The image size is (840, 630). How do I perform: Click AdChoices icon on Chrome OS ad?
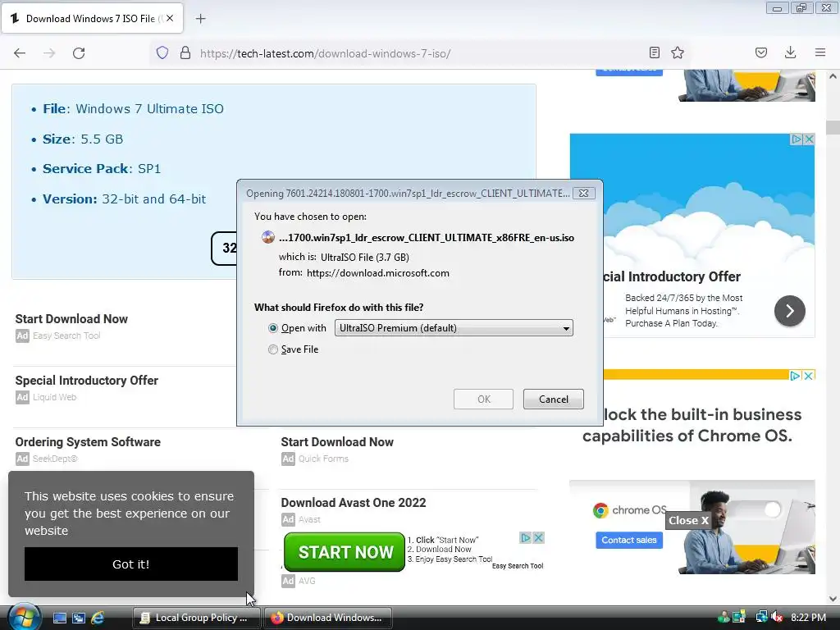[797, 376]
